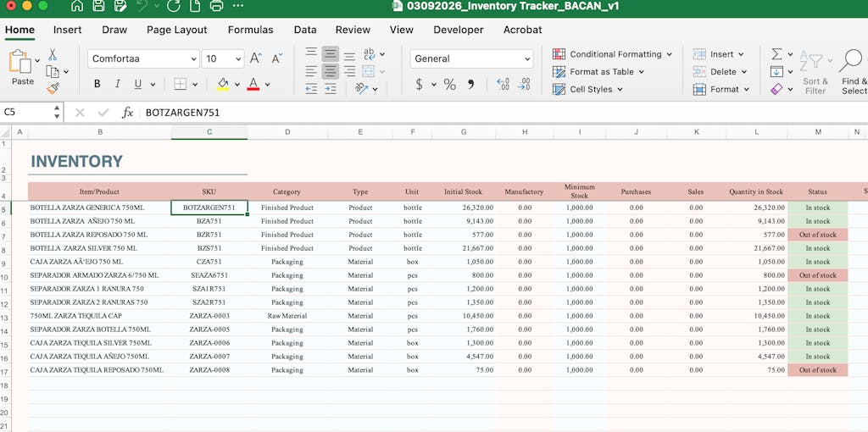Toggle bold formatting
The image size is (868, 432).
tap(97, 85)
